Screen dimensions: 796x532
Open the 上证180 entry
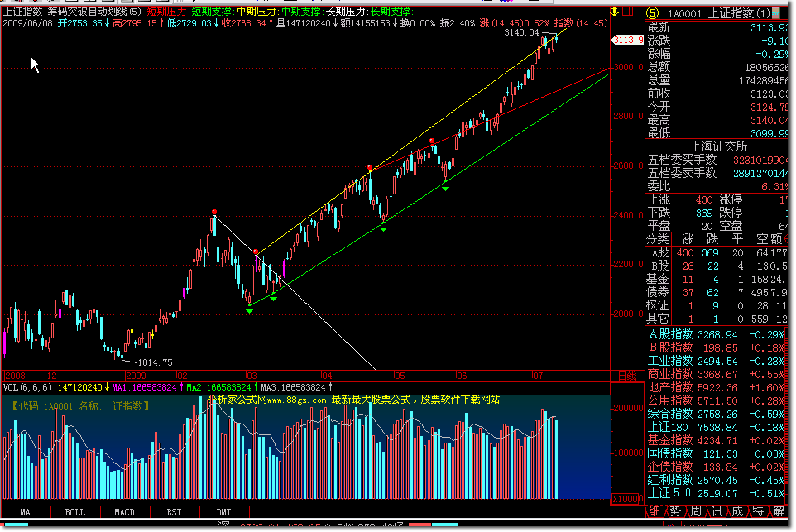click(x=717, y=427)
